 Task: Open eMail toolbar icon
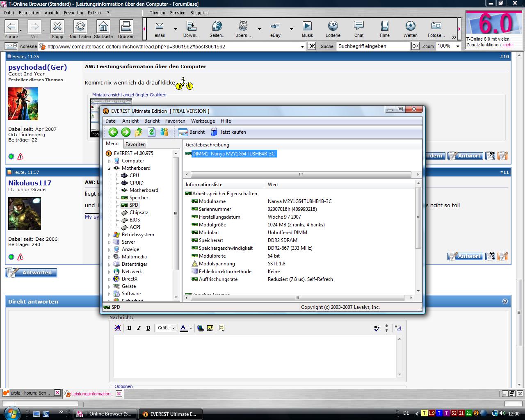click(x=160, y=30)
